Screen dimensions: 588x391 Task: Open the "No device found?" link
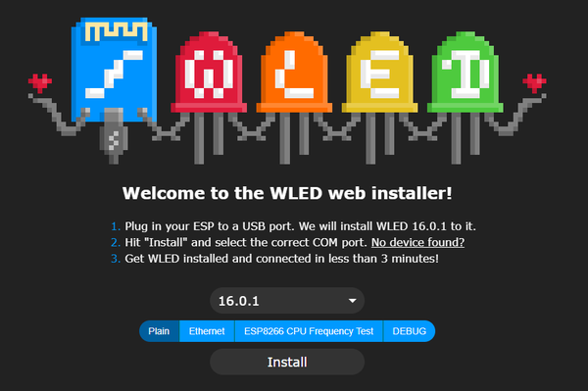click(417, 243)
